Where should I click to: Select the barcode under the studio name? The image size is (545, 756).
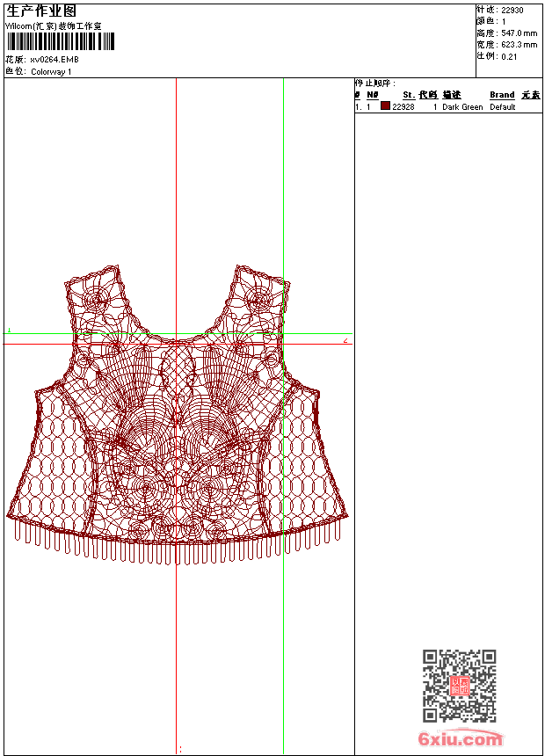click(x=61, y=42)
